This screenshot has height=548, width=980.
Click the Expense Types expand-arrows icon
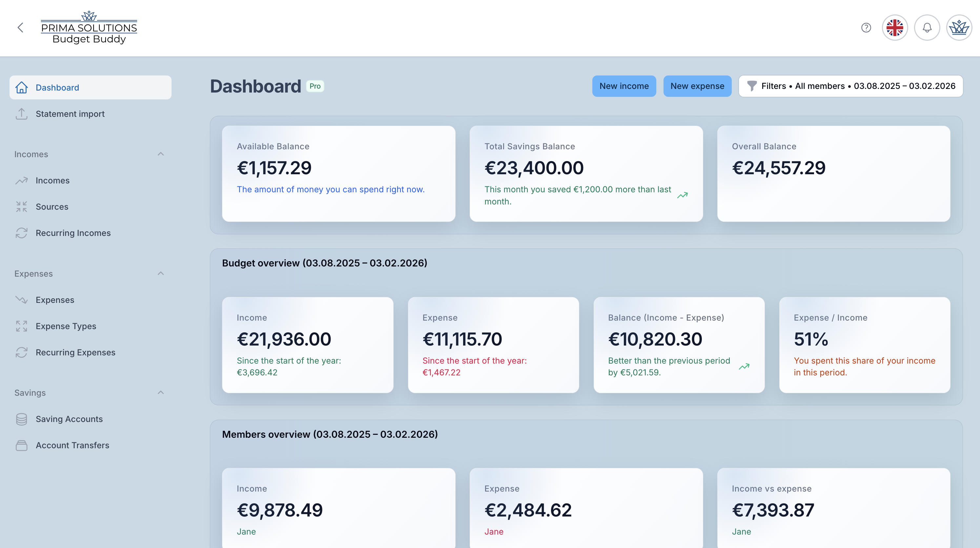point(22,326)
